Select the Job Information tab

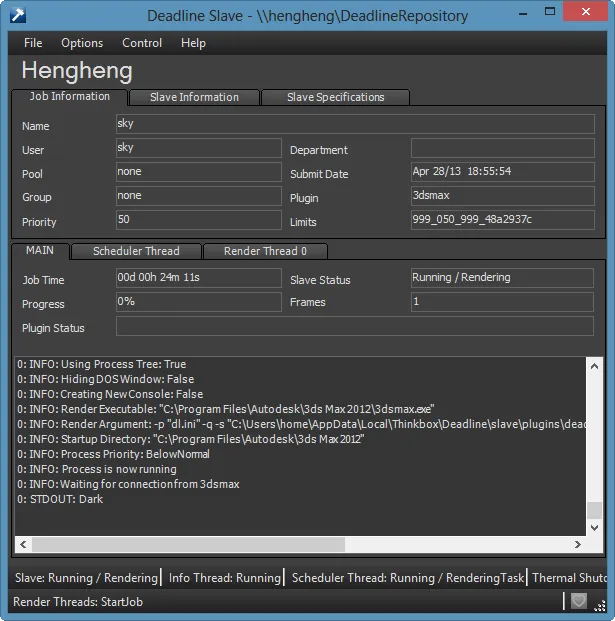pyautogui.click(x=70, y=97)
